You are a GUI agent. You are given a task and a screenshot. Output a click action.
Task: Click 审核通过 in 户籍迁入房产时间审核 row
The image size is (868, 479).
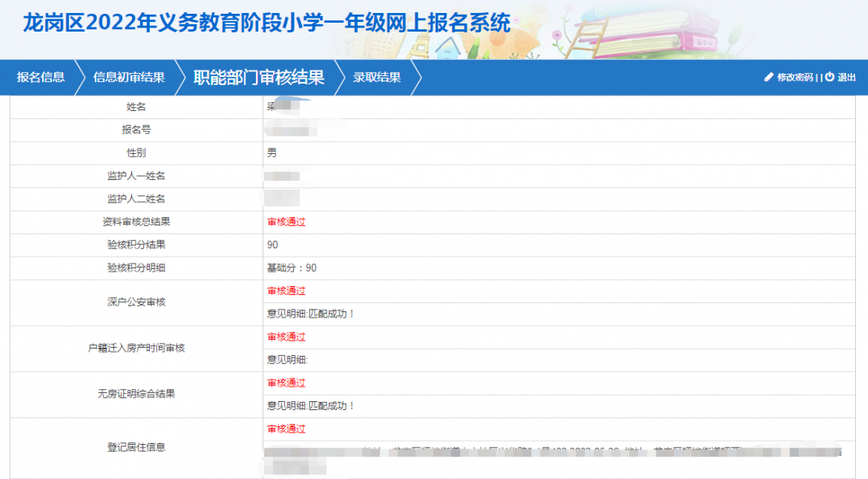coord(286,337)
